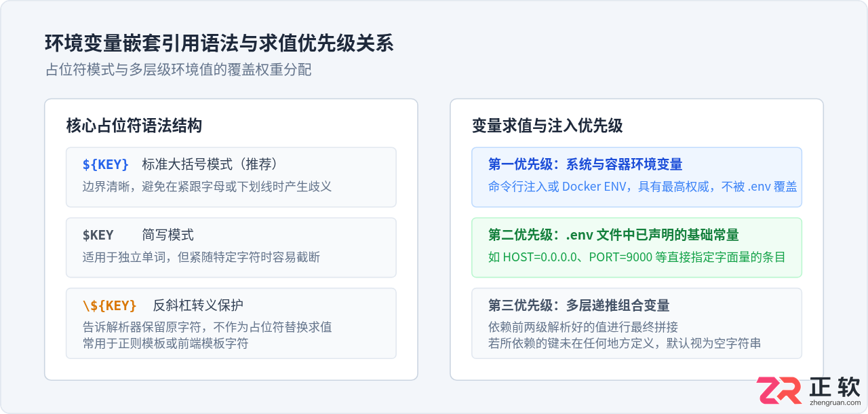This screenshot has width=868, height=414.
Task: Click the line 适用于独立单词，但紧随特定字符时容易截断
Action: (201, 257)
